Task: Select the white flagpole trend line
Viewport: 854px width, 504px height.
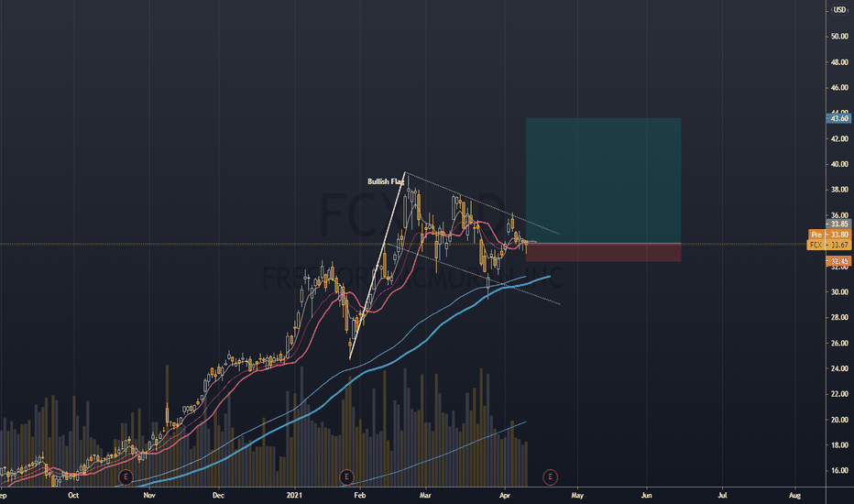Action: pyautogui.click(x=378, y=266)
